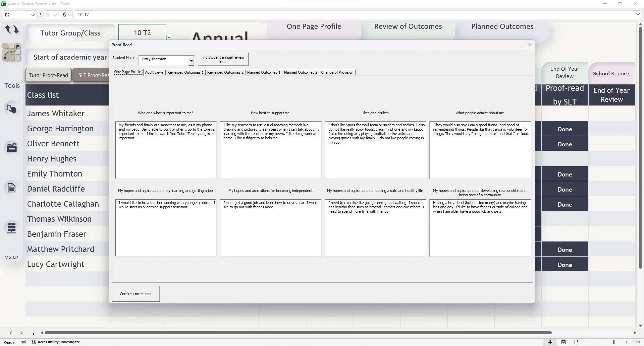The width and height of the screenshot is (644, 346).
Task: Click the arrow and hand icon under Tools
Action: click(x=11, y=109)
